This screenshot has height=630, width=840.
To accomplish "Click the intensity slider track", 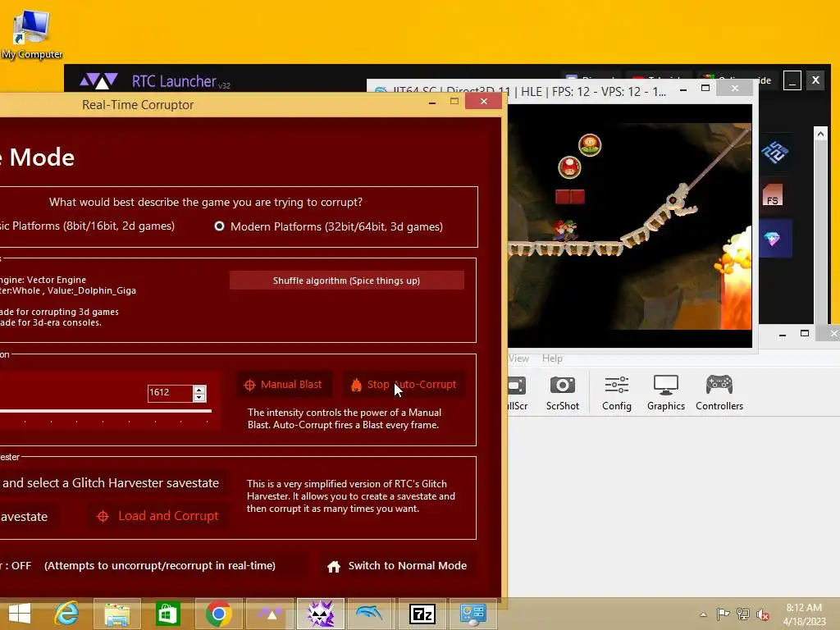I will click(x=106, y=411).
